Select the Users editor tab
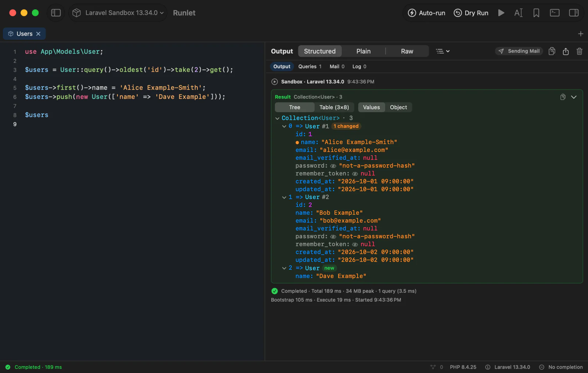This screenshot has width=588, height=373. pos(24,34)
